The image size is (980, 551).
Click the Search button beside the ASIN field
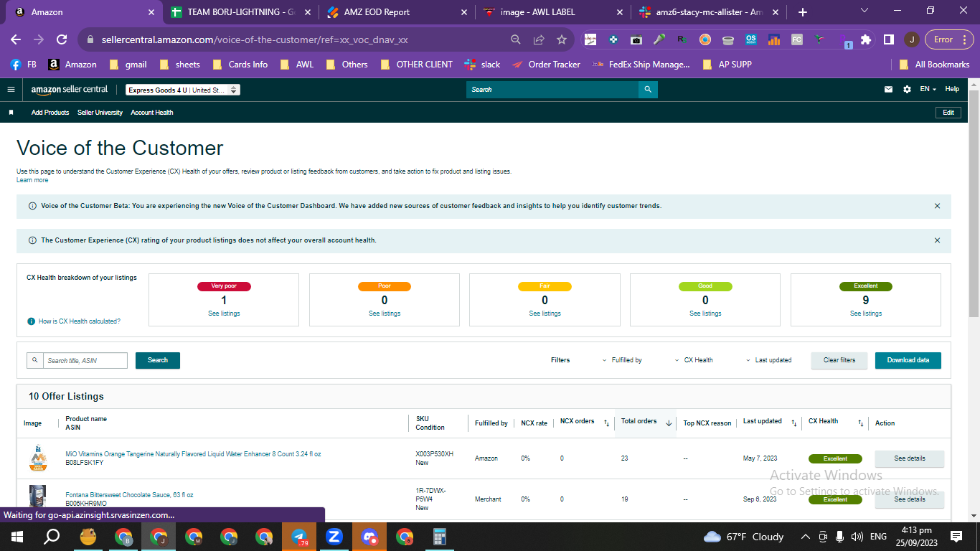click(158, 360)
